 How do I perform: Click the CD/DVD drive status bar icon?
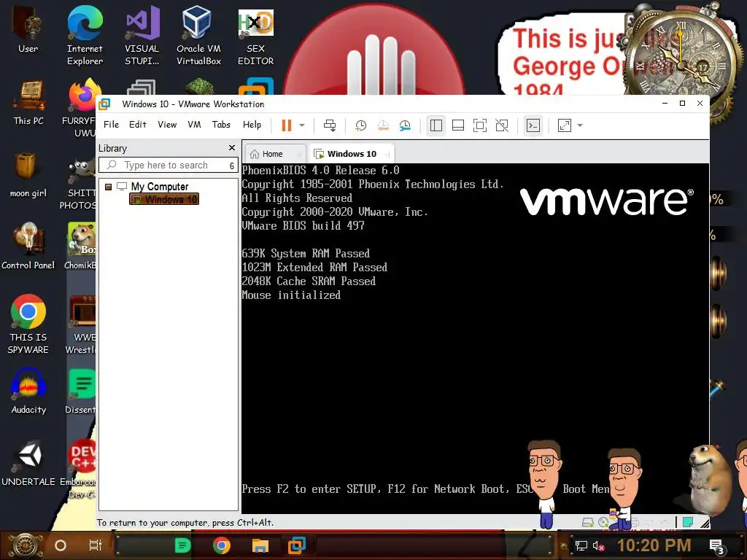[603, 522]
